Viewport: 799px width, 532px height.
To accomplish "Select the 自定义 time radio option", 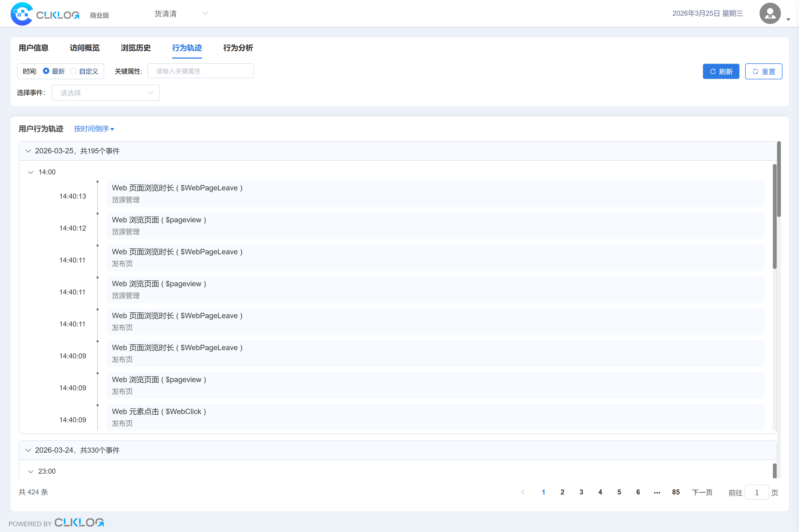I will [73, 71].
